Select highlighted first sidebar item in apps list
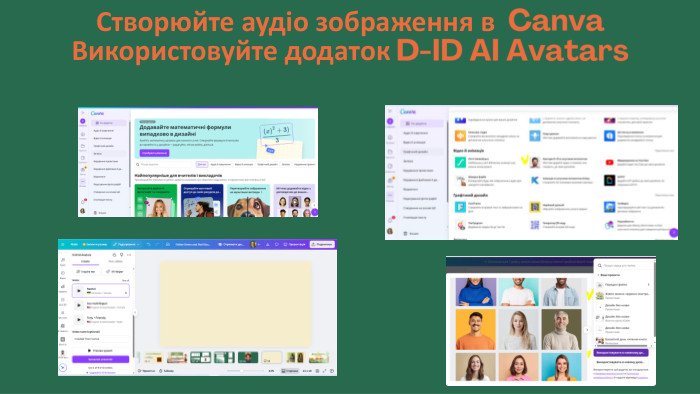 422,124
